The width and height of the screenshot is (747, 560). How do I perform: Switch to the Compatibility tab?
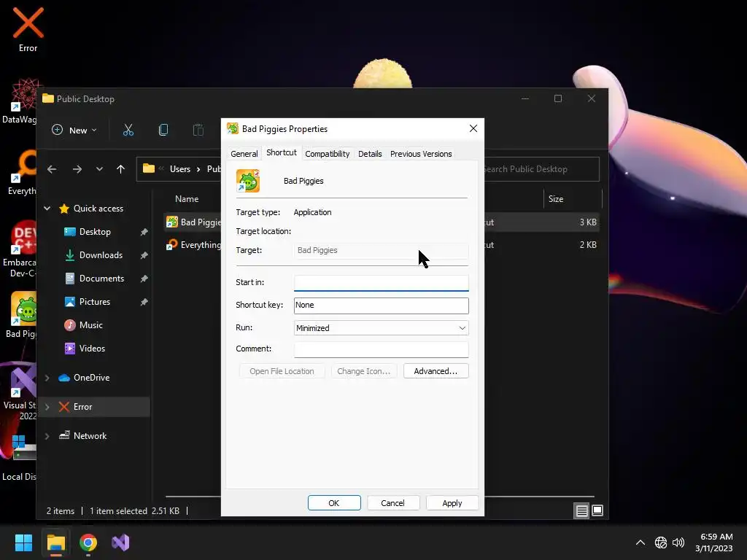pyautogui.click(x=328, y=154)
